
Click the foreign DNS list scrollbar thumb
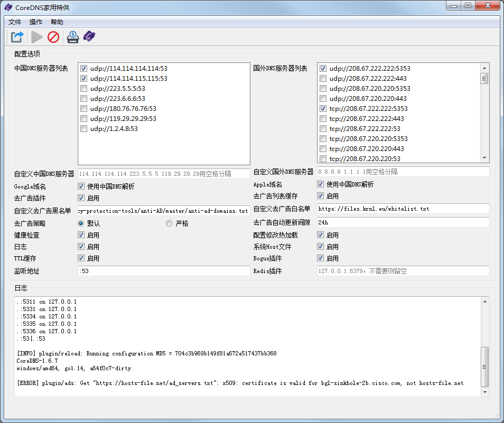click(484, 78)
